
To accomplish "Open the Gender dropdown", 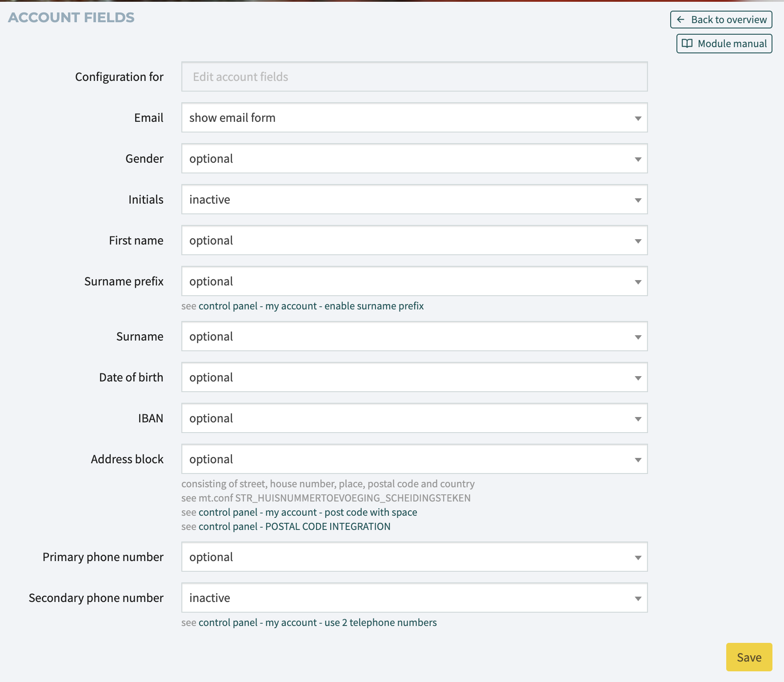I will (414, 159).
